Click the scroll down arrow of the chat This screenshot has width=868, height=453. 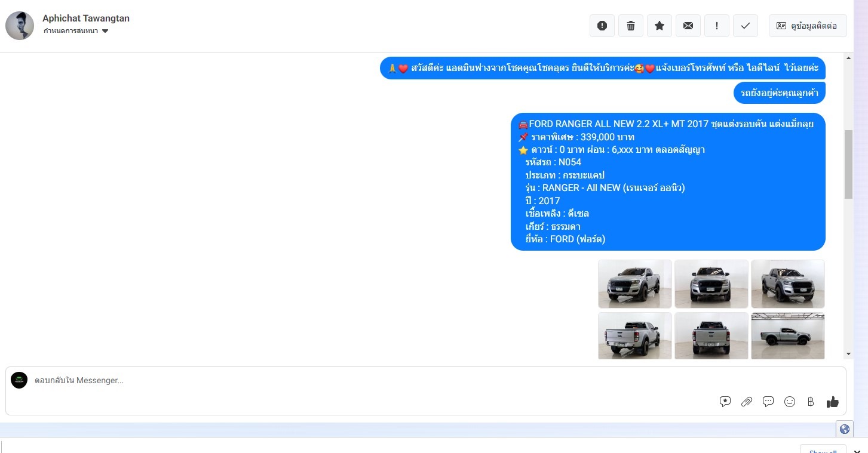coord(848,354)
